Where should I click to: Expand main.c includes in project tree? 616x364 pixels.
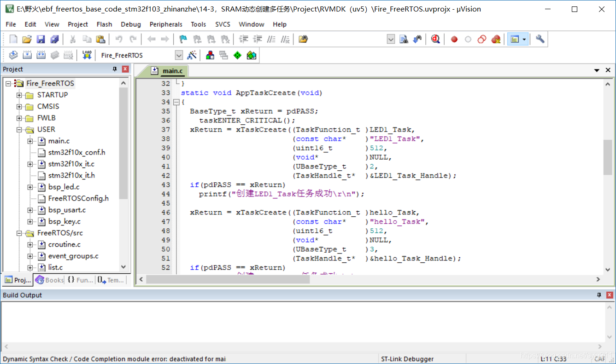pos(30,141)
